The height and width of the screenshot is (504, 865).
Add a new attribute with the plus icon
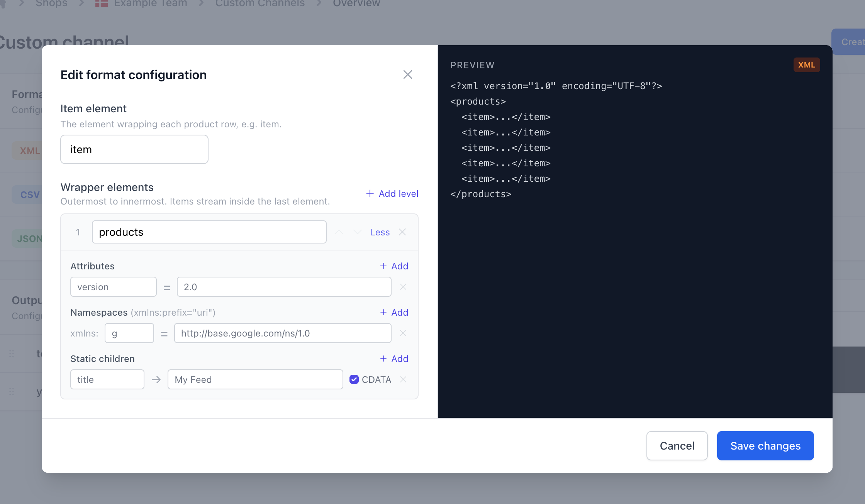(x=394, y=266)
